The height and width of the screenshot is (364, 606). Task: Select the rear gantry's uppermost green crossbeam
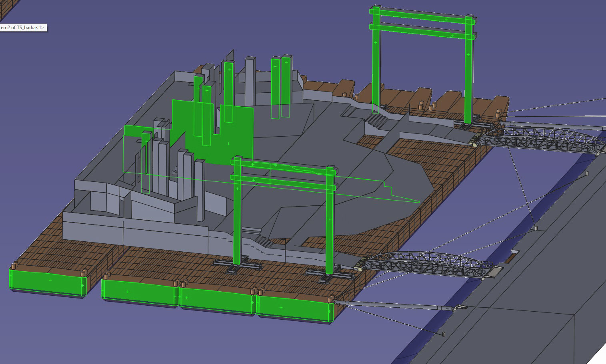[423, 16]
